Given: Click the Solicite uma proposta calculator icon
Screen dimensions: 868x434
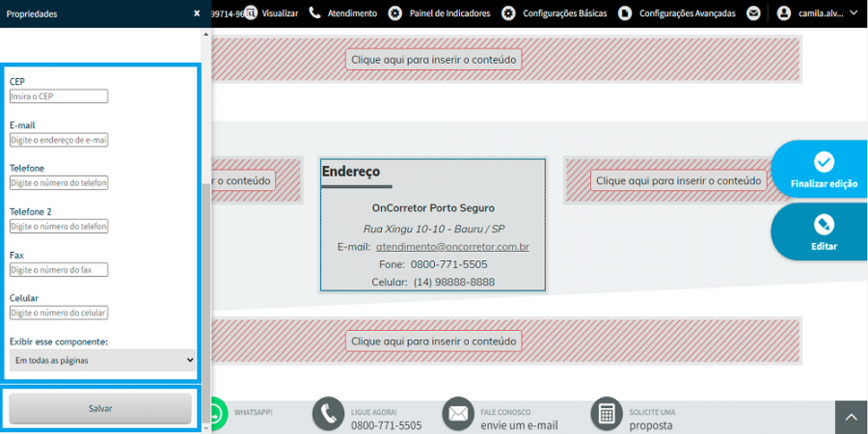Looking at the screenshot, I should point(608,414).
